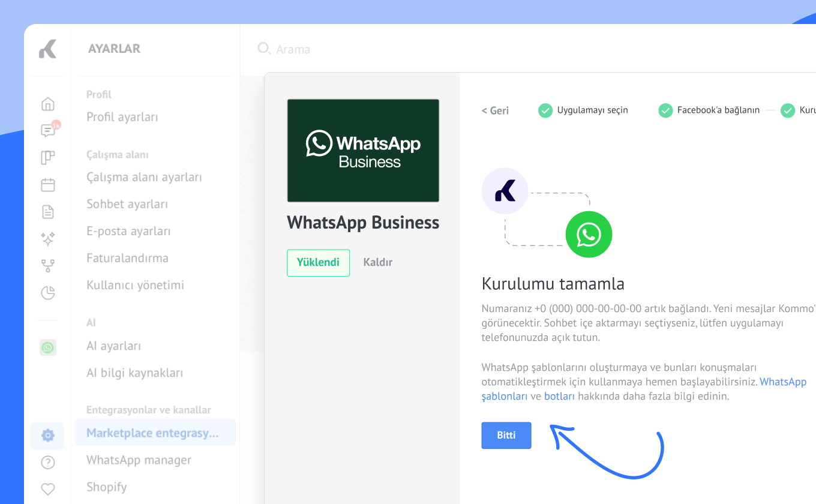The height and width of the screenshot is (504, 816).
Task: Select Profil ayarları in settings menu
Action: (122, 117)
